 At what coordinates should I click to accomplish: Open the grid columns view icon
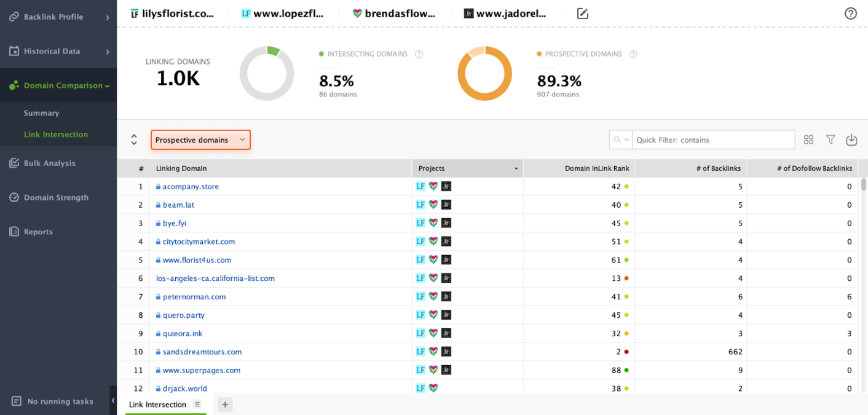(x=808, y=140)
